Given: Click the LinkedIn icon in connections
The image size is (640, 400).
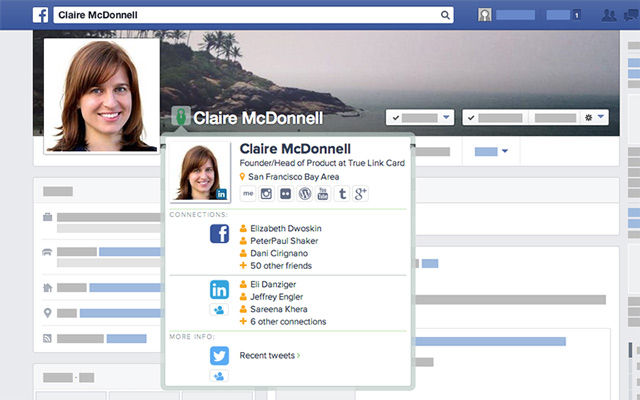Looking at the screenshot, I should 220,290.
